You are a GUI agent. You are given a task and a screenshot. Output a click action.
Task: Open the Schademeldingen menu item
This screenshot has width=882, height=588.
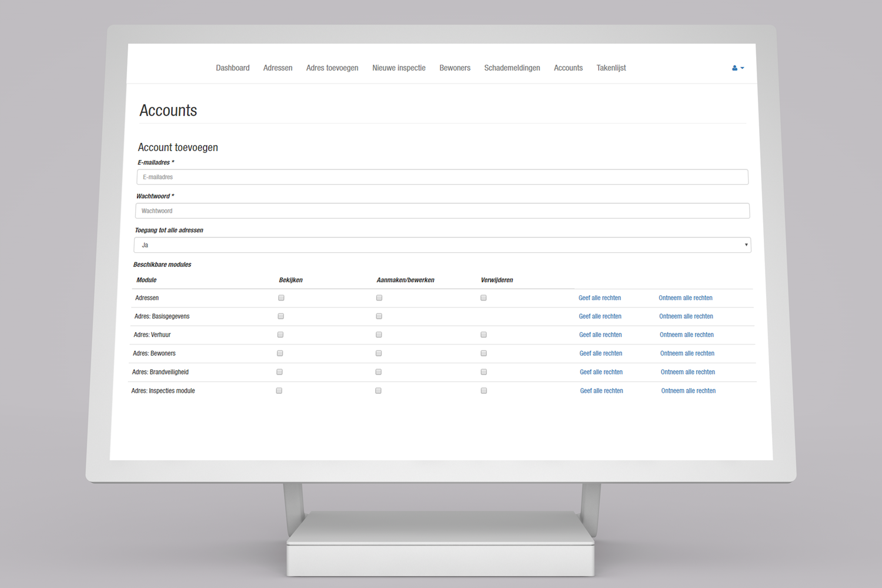512,68
